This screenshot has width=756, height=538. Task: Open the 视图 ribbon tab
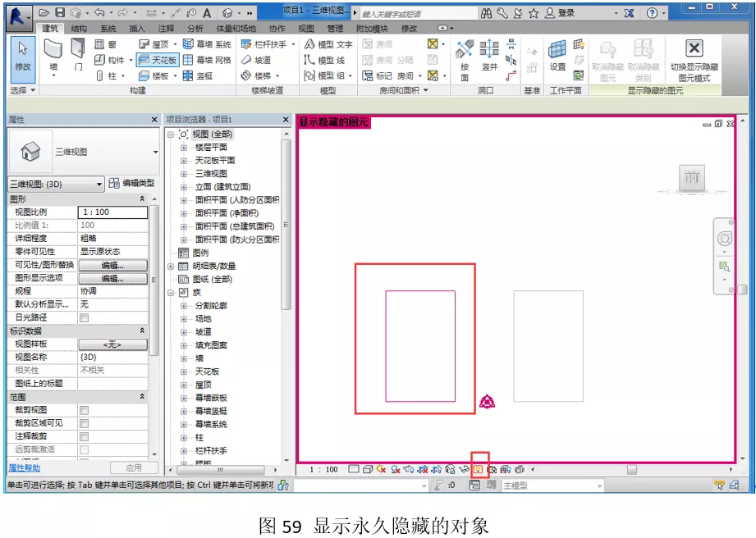[305, 29]
